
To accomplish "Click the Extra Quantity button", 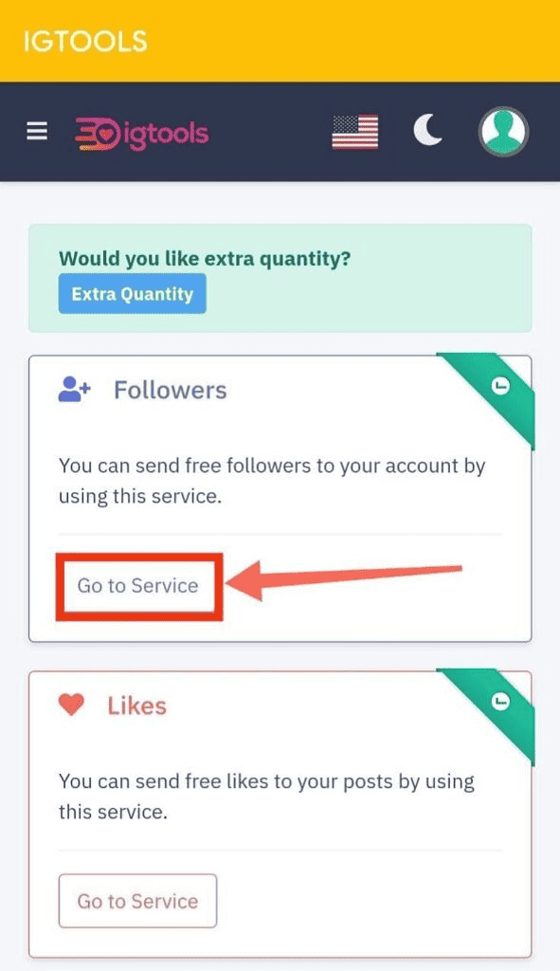I will [x=133, y=294].
